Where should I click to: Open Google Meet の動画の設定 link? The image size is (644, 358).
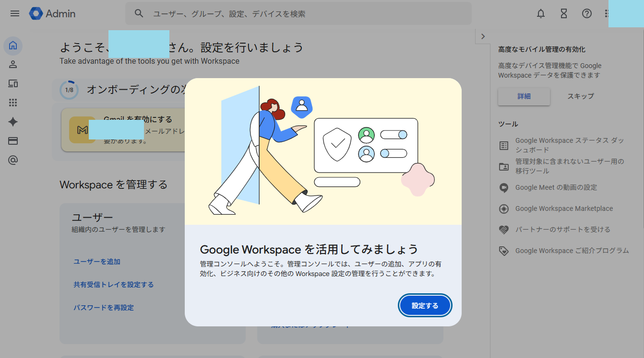[556, 187]
